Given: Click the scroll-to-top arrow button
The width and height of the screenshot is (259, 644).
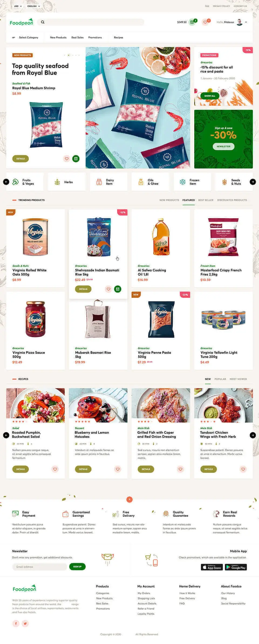Looking at the screenshot, I should point(129,499).
